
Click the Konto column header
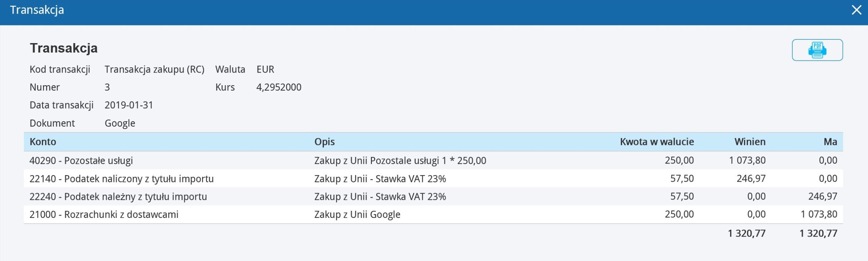43,142
